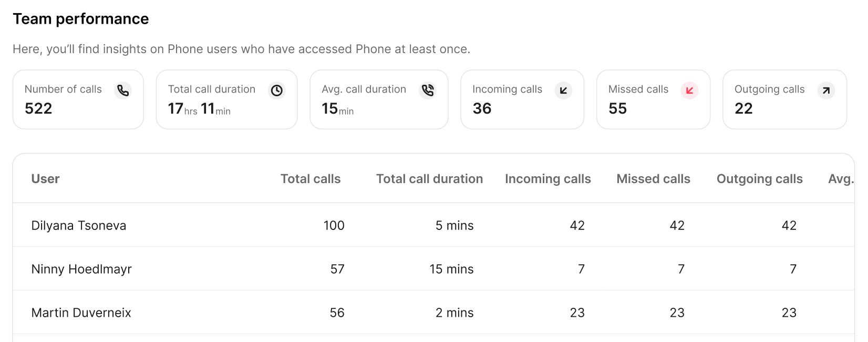
Task: Sort by the User column header
Action: pyautogui.click(x=45, y=179)
